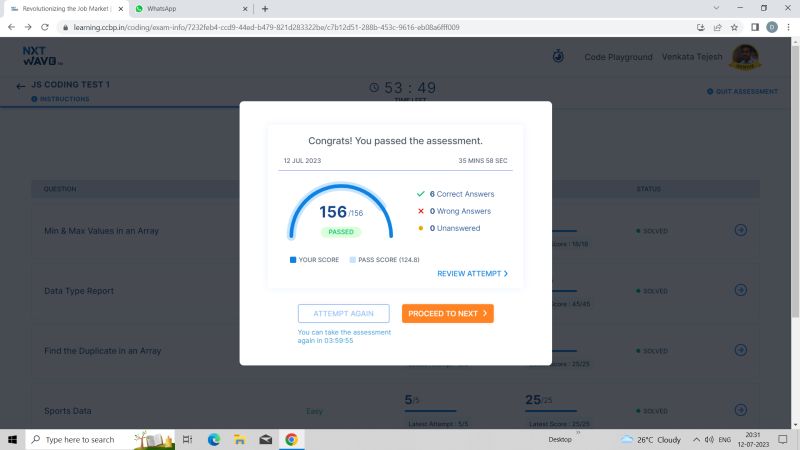Click the Venkata Tejesh profile avatar

pos(745,57)
